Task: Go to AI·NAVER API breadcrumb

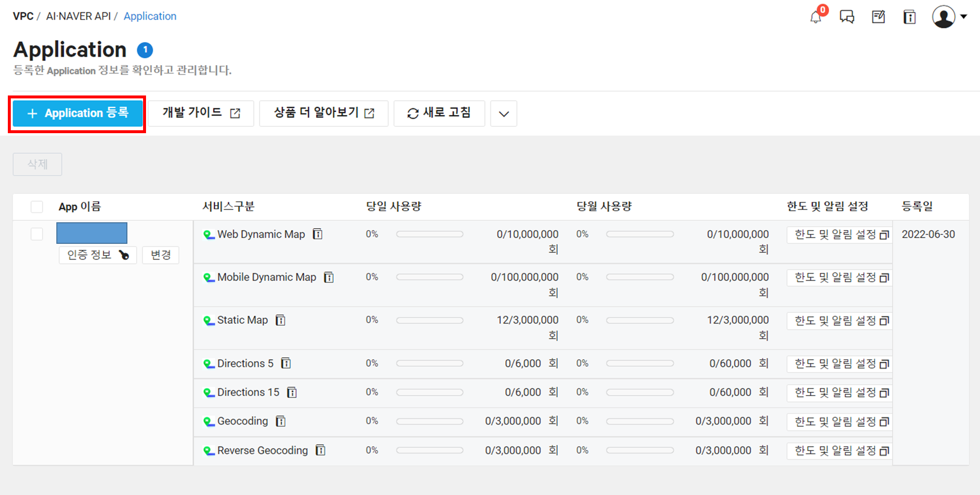Action: (x=78, y=16)
